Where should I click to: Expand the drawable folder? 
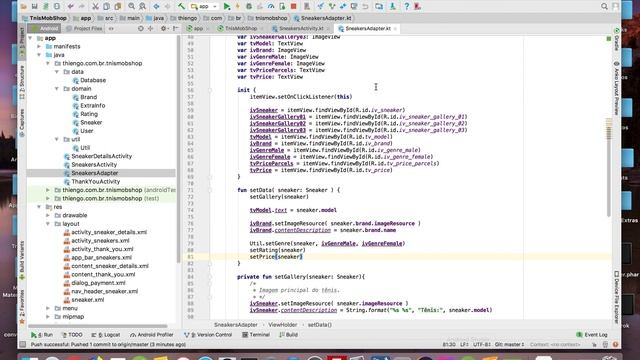[x=48, y=215]
